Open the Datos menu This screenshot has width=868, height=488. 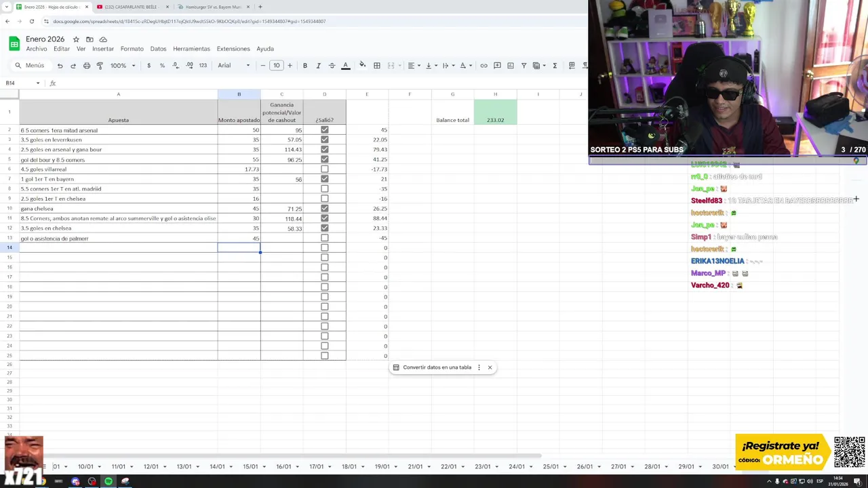tap(158, 49)
